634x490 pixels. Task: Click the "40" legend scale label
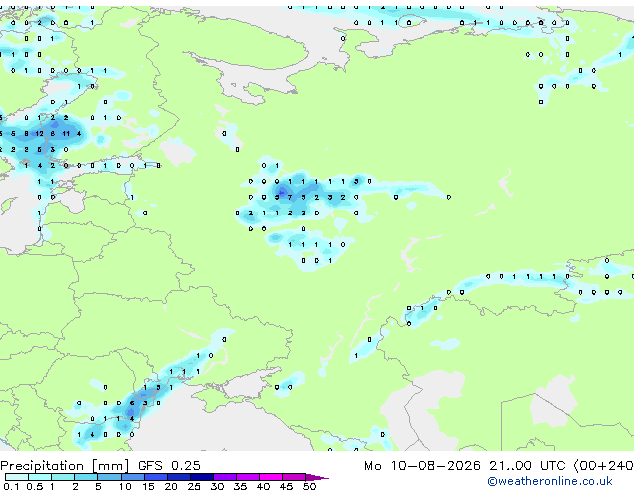263,486
